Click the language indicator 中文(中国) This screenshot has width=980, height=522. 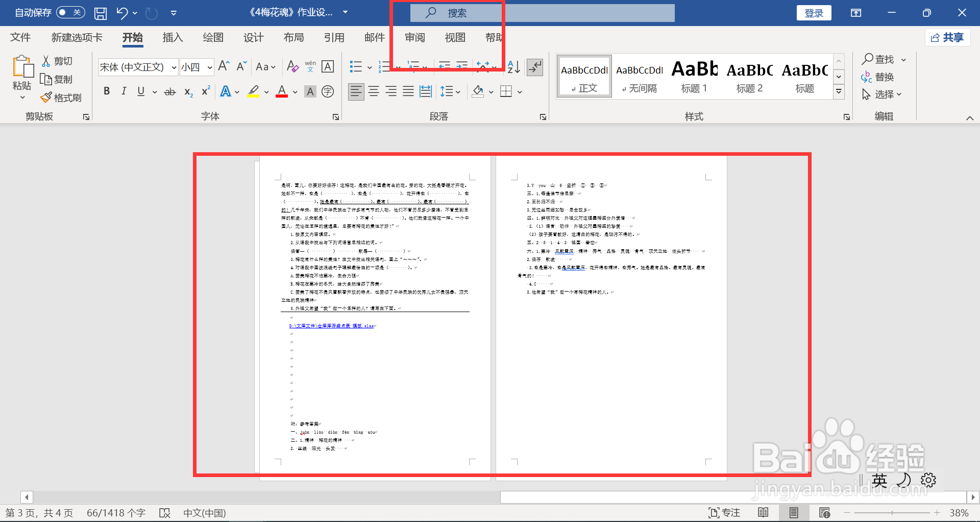click(x=204, y=513)
